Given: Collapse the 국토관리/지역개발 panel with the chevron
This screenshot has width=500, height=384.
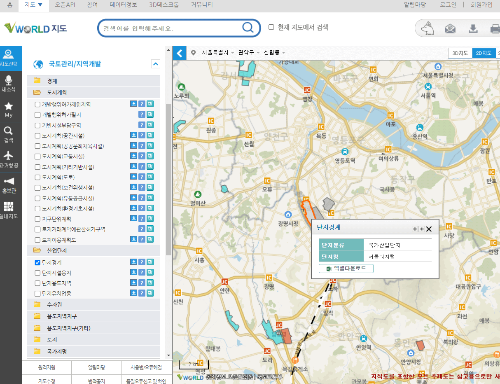Looking at the screenshot, I should pos(155,64).
